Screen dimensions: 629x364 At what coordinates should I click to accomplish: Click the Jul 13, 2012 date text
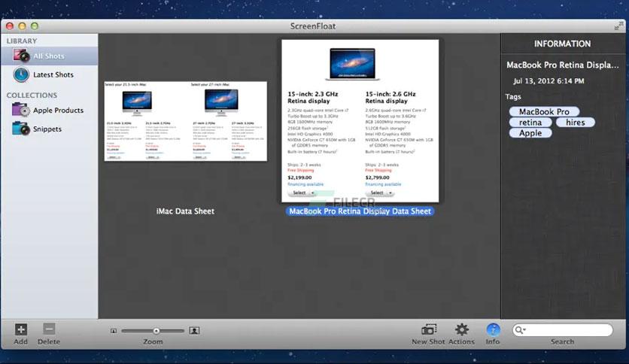point(548,81)
